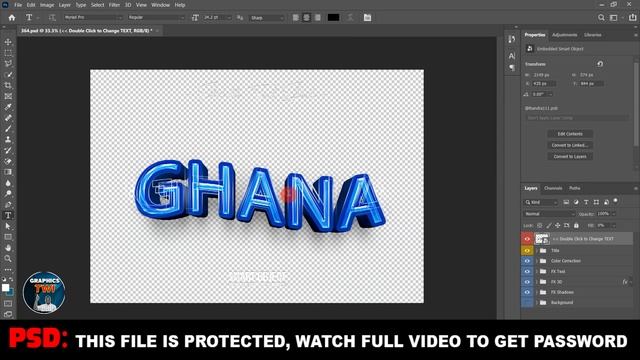The height and width of the screenshot is (360, 640).
Task: Select the Dodge tool
Action: tap(8, 193)
